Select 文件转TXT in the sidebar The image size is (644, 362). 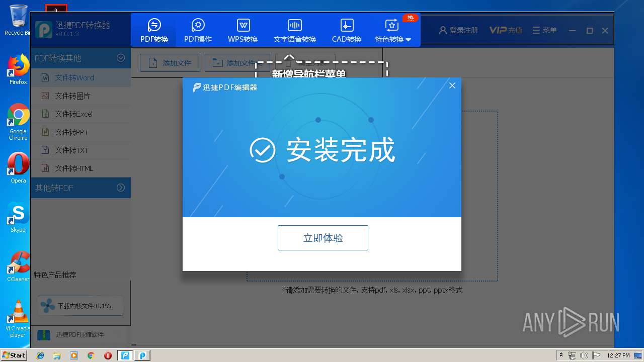[80, 150]
